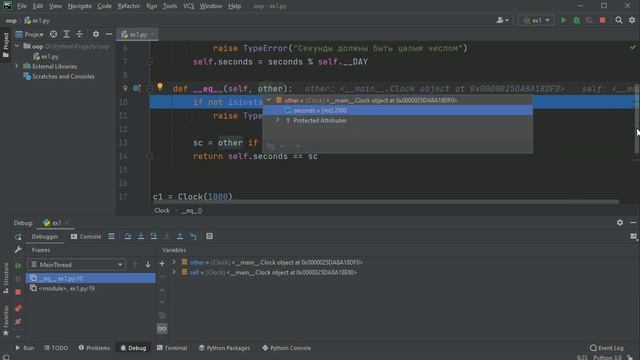Click Evaluate Expression calculator icon
The height and width of the screenshot is (360, 640).
tap(209, 236)
